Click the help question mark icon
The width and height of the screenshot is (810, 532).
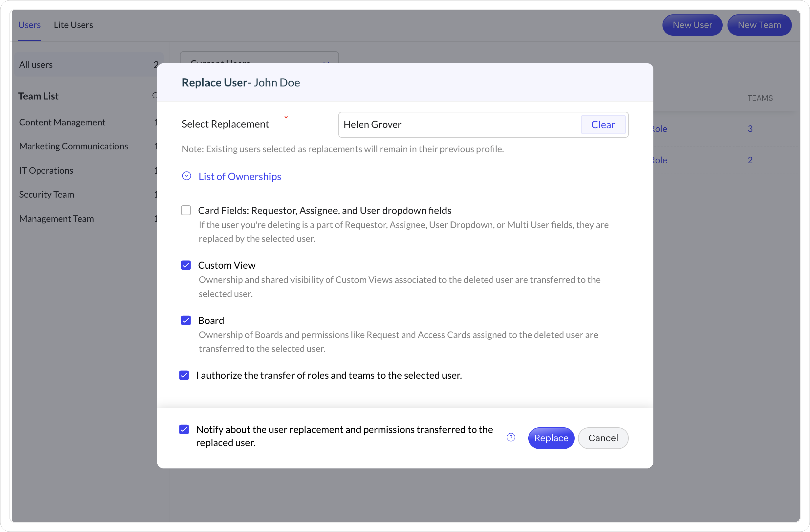point(511,437)
